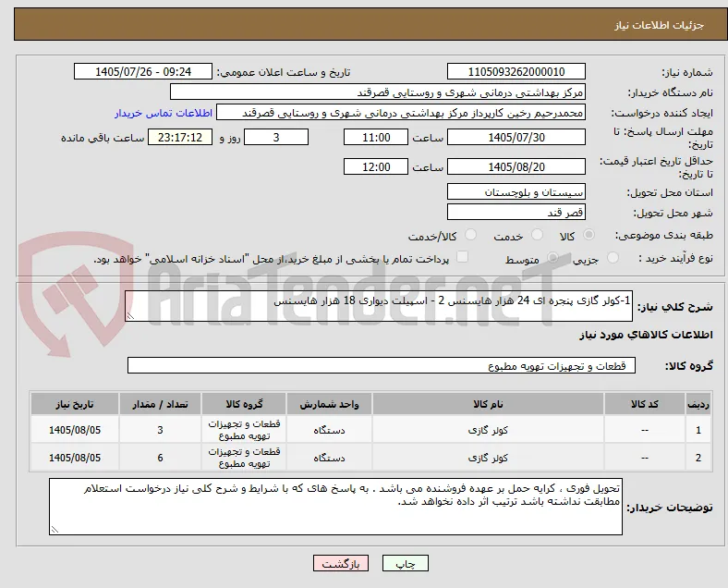
Task: Click date 1405/08/05 in row 2
Action: click(75, 458)
